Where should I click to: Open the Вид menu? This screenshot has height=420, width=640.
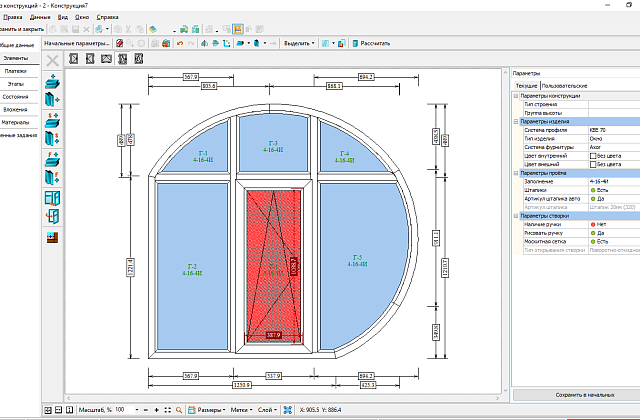tap(63, 17)
